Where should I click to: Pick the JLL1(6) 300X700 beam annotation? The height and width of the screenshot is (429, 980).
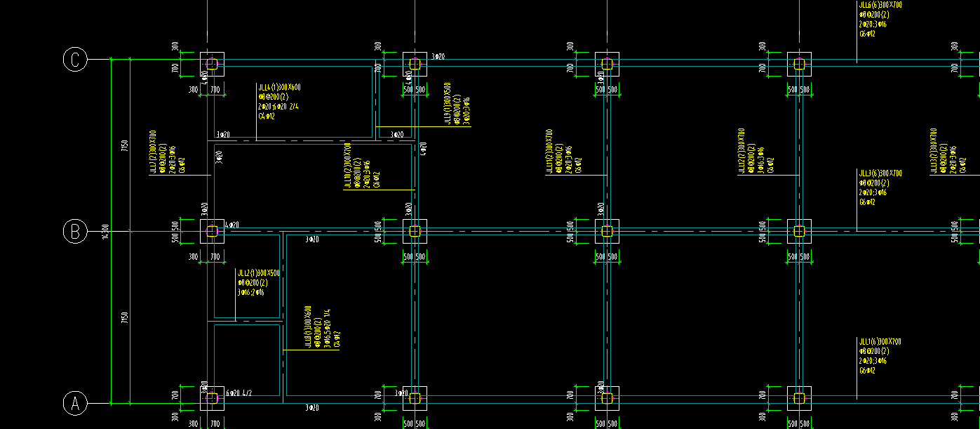(x=880, y=356)
